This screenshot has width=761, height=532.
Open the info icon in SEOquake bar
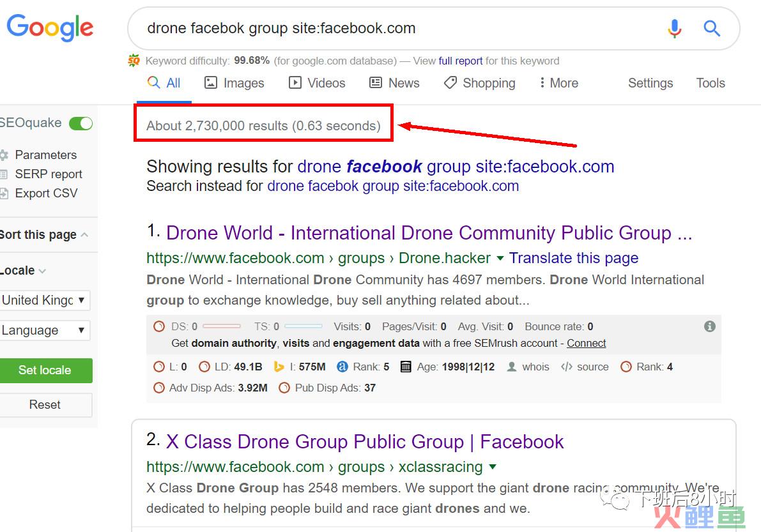(709, 326)
